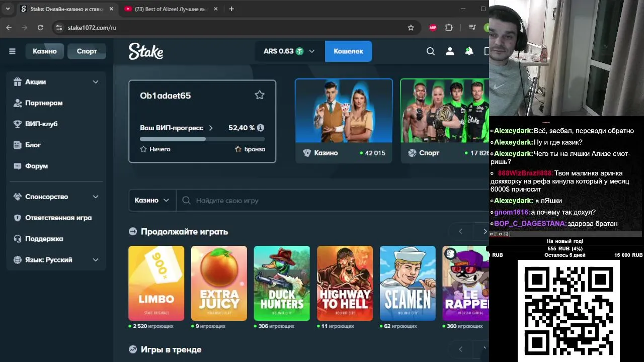644x362 pixels.
Task: Open browser extensions puzzle icon
Action: [449, 28]
